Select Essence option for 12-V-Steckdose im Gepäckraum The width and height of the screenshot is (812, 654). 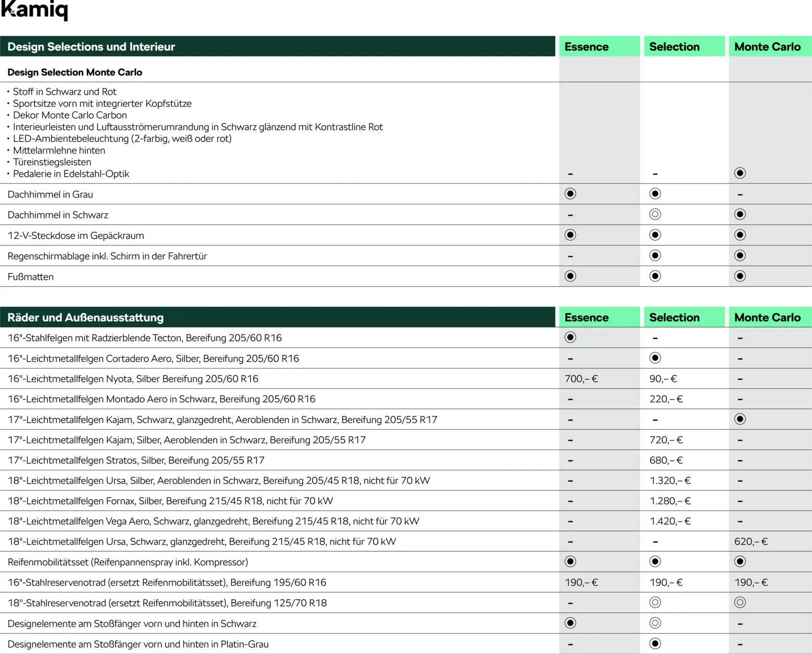point(570,235)
